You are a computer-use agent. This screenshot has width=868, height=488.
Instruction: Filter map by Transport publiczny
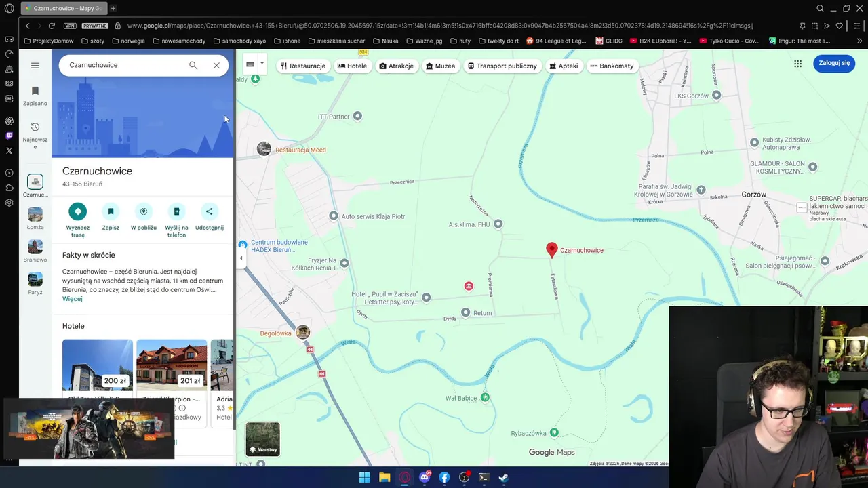click(502, 66)
